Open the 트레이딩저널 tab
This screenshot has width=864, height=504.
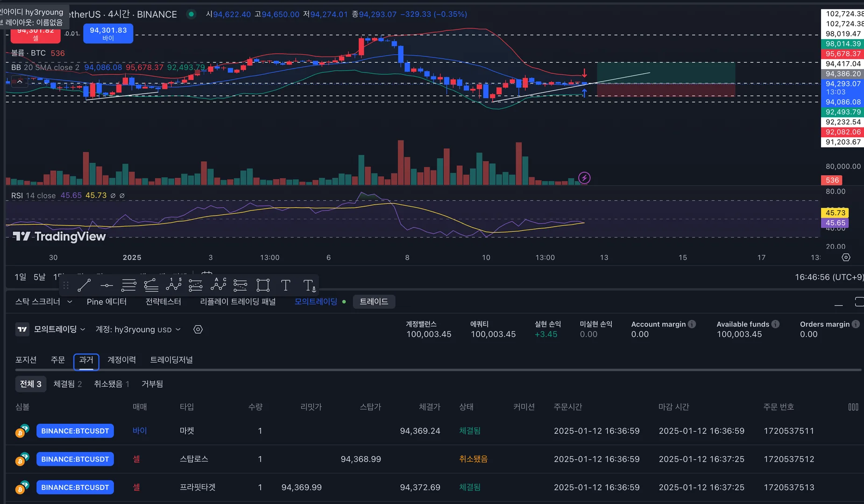point(171,360)
